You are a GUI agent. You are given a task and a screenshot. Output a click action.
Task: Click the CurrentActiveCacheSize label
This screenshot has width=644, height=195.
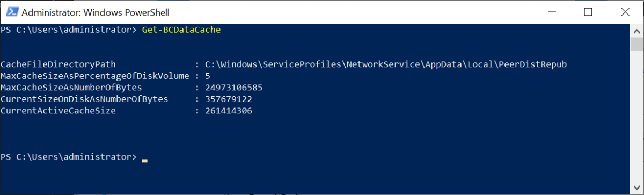(58, 111)
